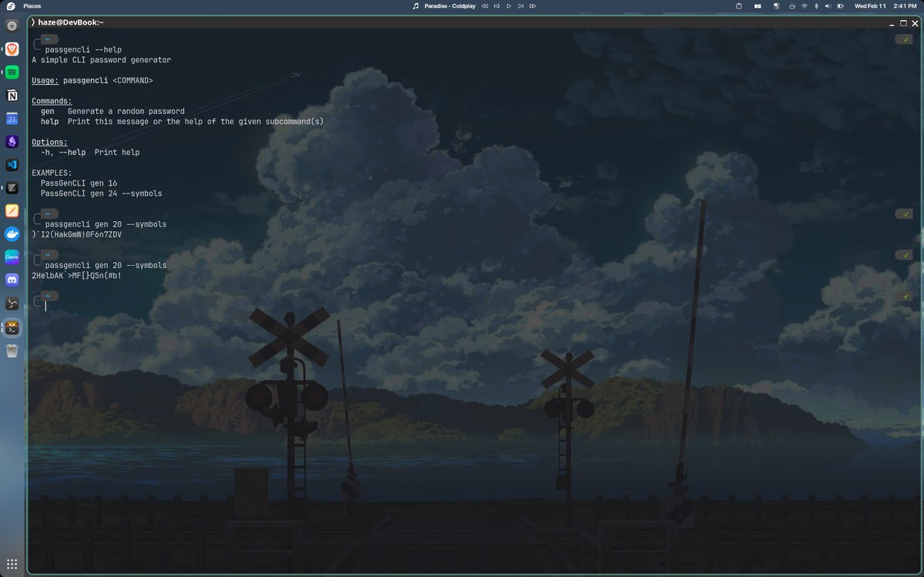Image resolution: width=924 pixels, height=577 pixels.
Task: Click password ')`I2(HakGmW!0F6n7ZDV'
Action: [76, 234]
